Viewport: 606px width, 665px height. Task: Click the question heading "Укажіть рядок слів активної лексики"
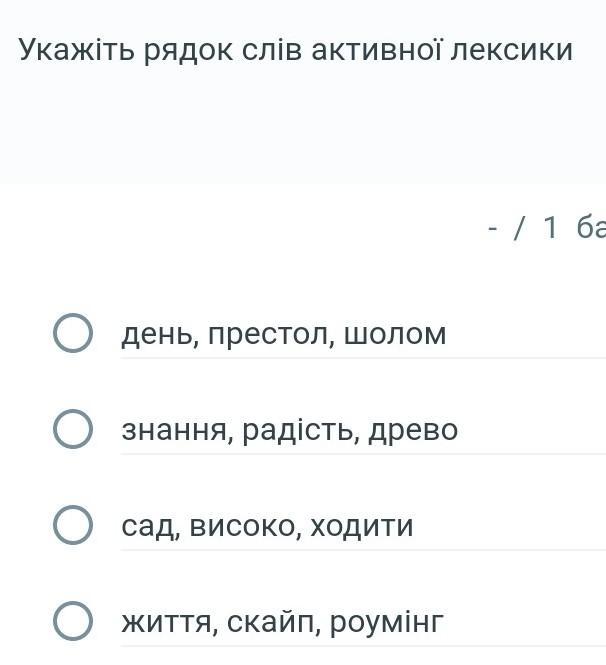point(296,50)
